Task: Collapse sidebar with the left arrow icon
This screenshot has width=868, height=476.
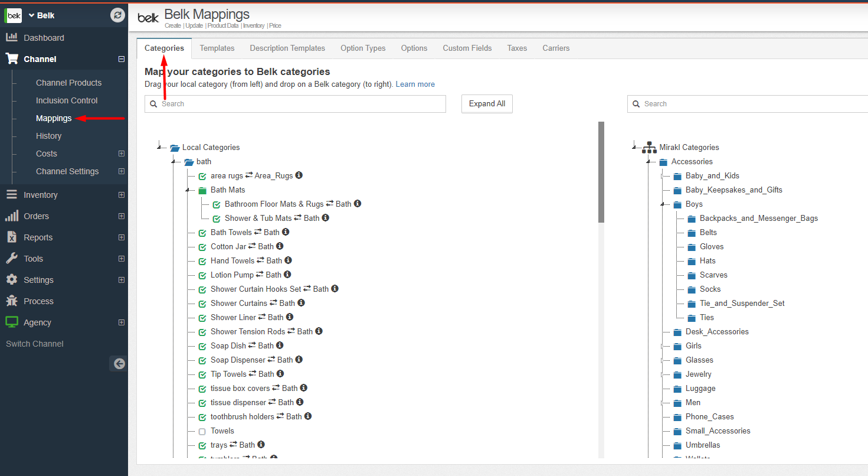Action: (119, 364)
